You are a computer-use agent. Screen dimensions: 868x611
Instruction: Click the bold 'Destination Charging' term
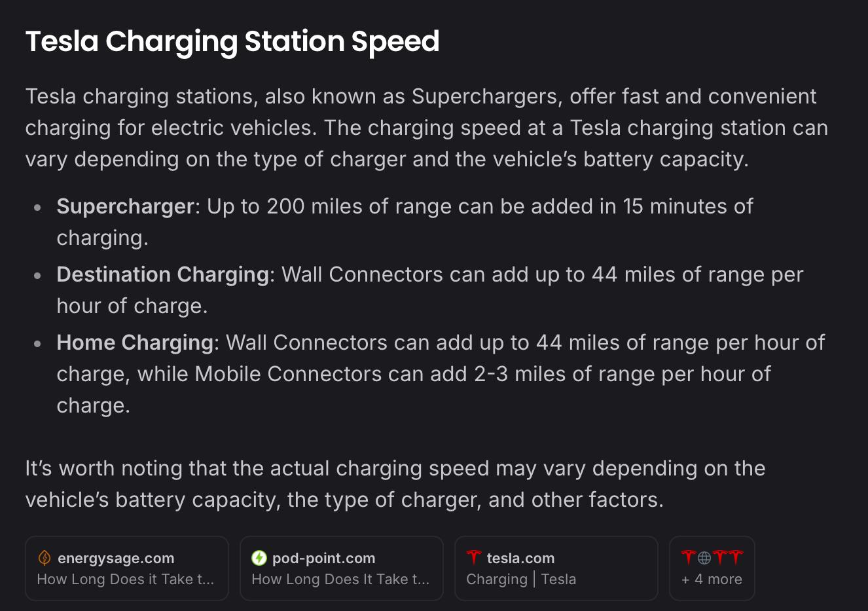[163, 274]
